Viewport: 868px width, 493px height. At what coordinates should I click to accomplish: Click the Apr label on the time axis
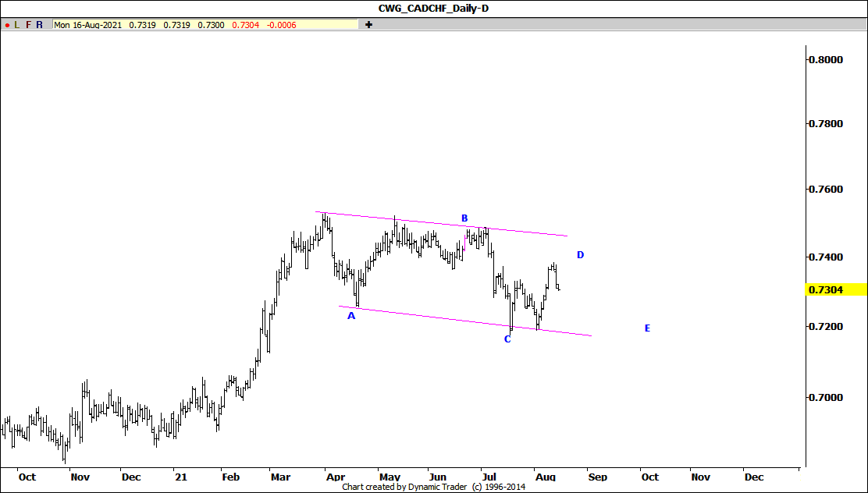pyautogui.click(x=336, y=477)
